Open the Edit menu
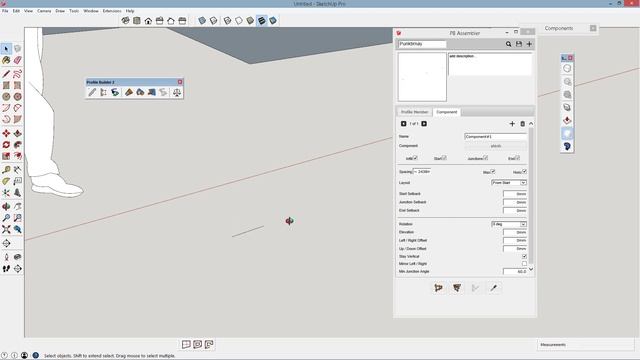Viewport: 640px width, 360px height. pos(16,11)
